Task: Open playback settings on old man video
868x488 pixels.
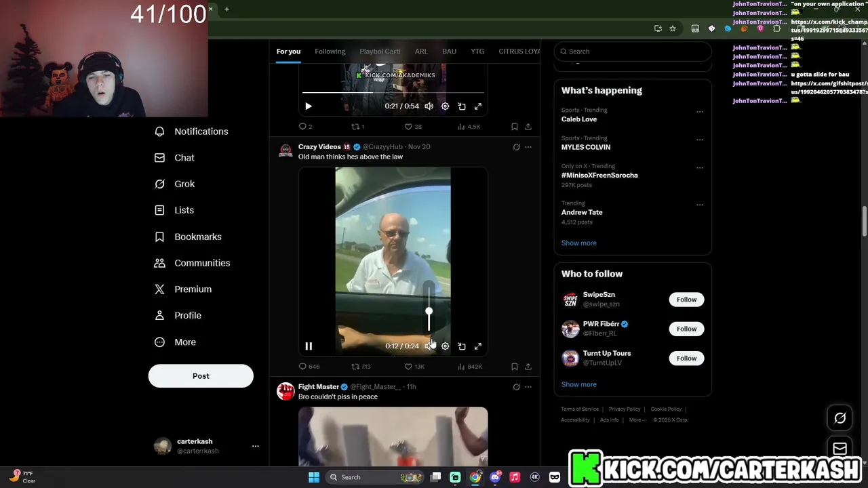Action: pyautogui.click(x=446, y=346)
